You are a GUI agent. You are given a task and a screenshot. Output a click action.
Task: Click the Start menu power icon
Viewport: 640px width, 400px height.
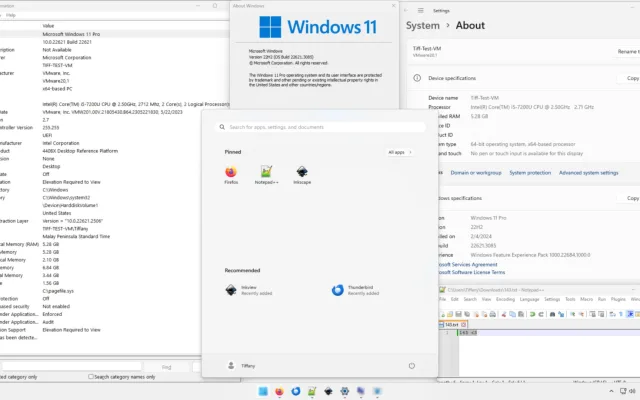tap(412, 366)
